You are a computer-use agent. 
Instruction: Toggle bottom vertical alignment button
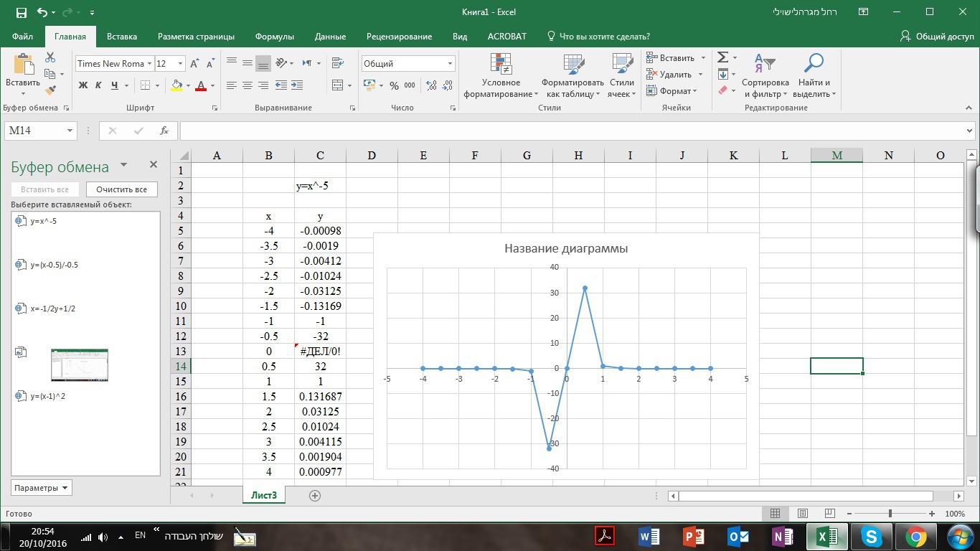[x=263, y=63]
